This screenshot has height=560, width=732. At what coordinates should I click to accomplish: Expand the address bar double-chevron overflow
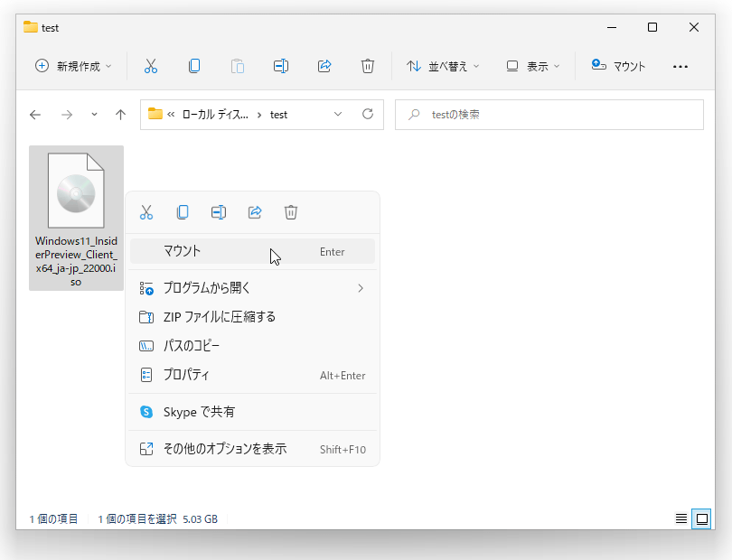click(x=171, y=115)
